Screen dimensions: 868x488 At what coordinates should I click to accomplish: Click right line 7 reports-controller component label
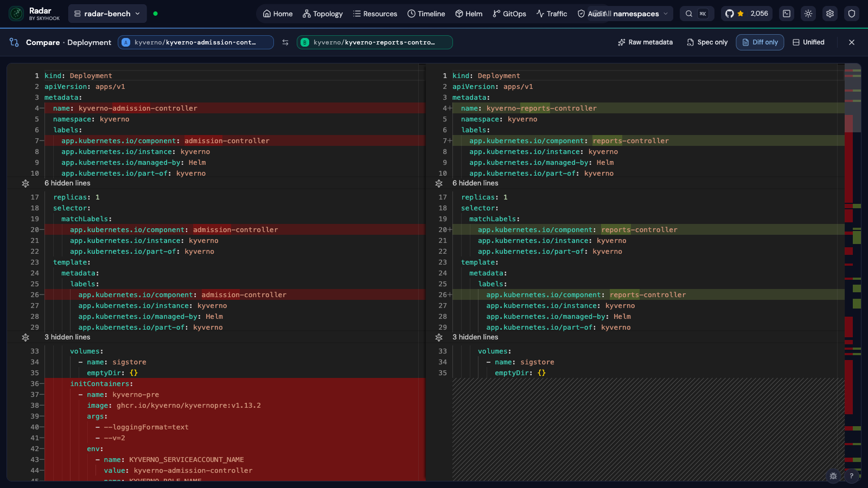point(569,141)
